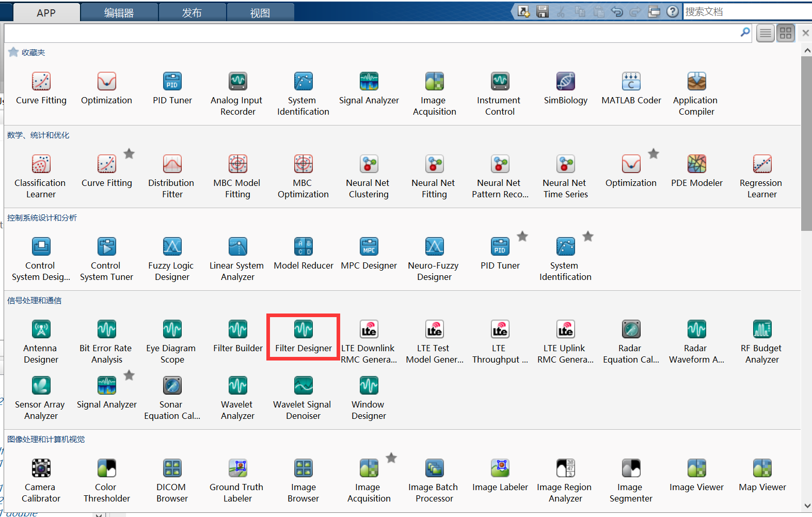812x517 pixels.
Task: Open Bit Error Rate Analysis app
Action: [106, 342]
